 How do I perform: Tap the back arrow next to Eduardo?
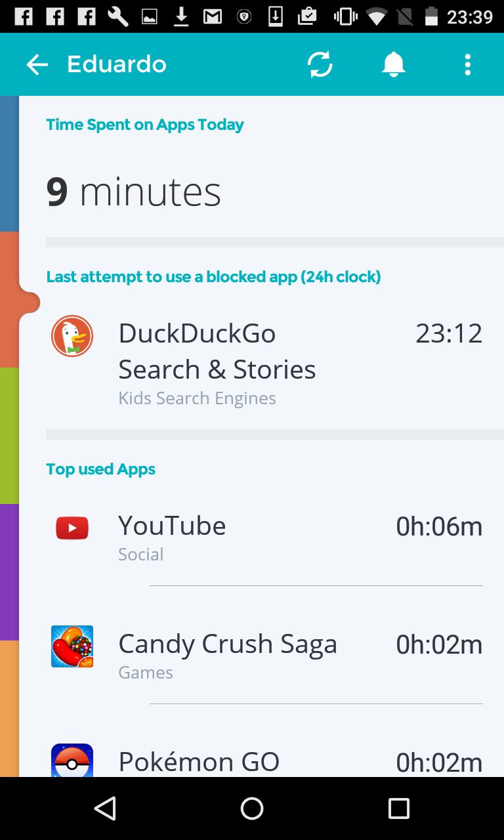tap(37, 64)
